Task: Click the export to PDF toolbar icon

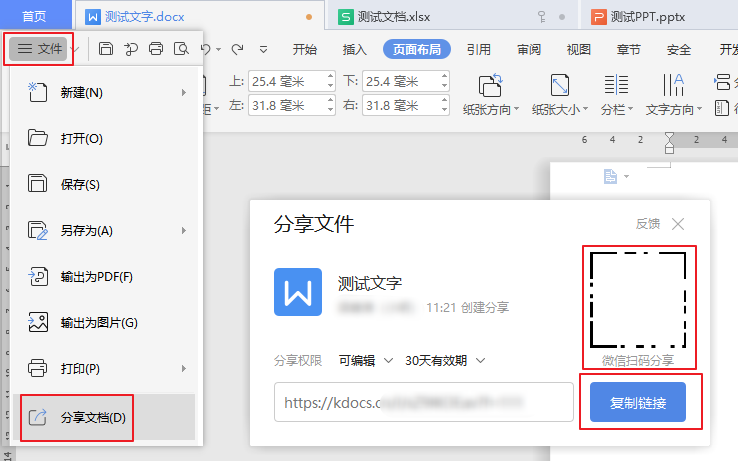Action: pyautogui.click(x=131, y=49)
